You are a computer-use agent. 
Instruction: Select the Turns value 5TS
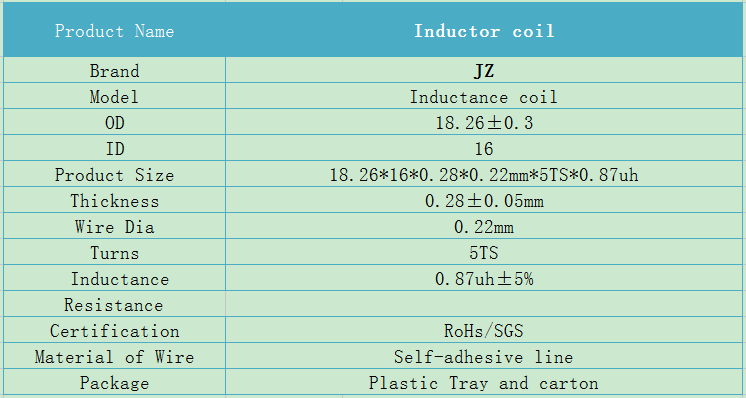coord(484,252)
